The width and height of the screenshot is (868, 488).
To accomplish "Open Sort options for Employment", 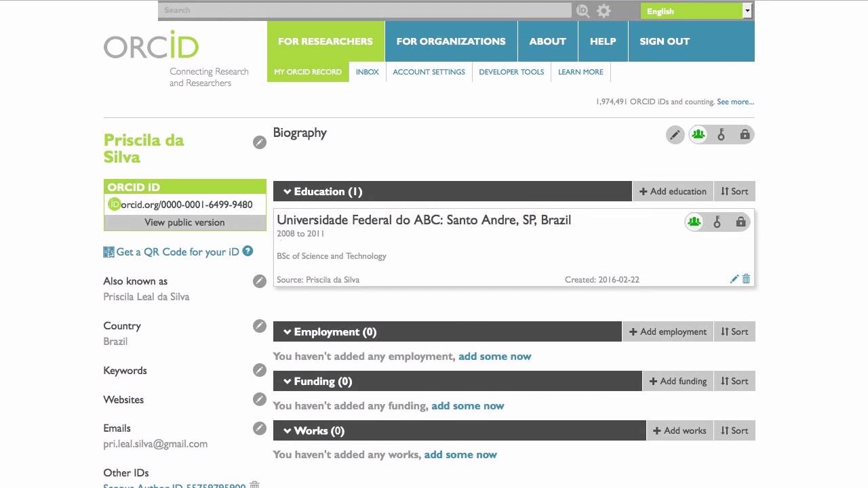I will [734, 331].
